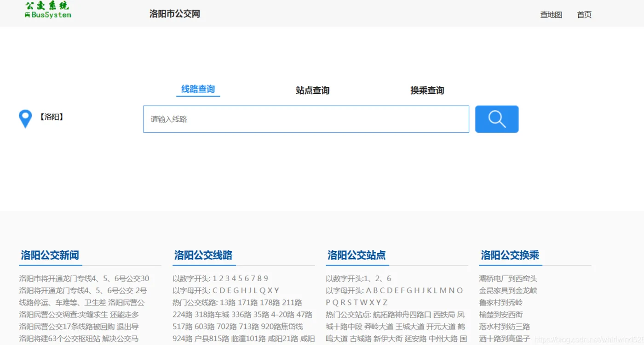Open the 洛阳公交换乘 section heading
The width and height of the screenshot is (644, 345).
[510, 255]
